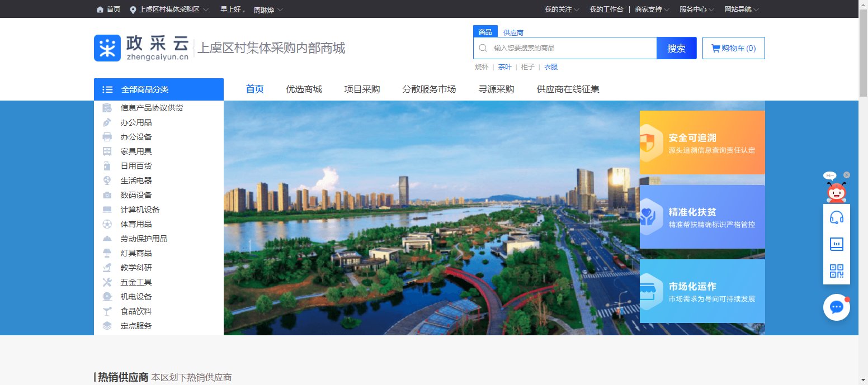Go to the 首页 navigation tab

(x=255, y=89)
